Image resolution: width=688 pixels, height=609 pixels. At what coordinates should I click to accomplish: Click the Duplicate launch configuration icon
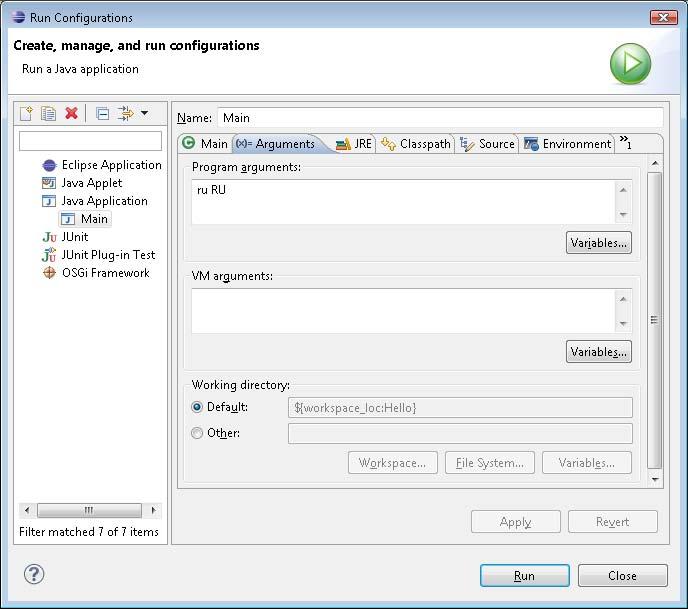click(48, 114)
